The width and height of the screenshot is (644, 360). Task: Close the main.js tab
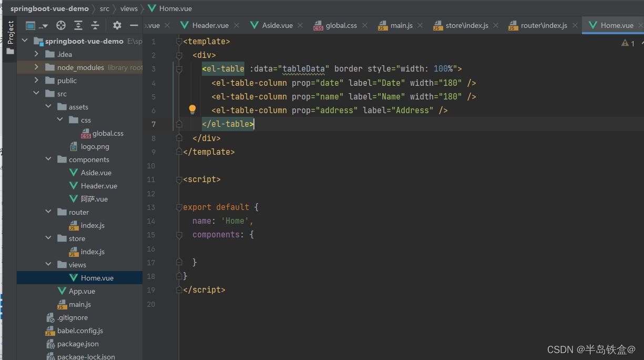[x=420, y=25]
